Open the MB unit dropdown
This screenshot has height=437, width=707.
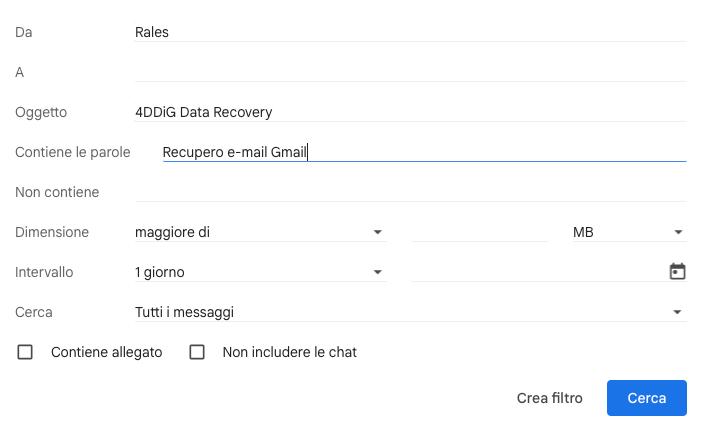point(629,232)
